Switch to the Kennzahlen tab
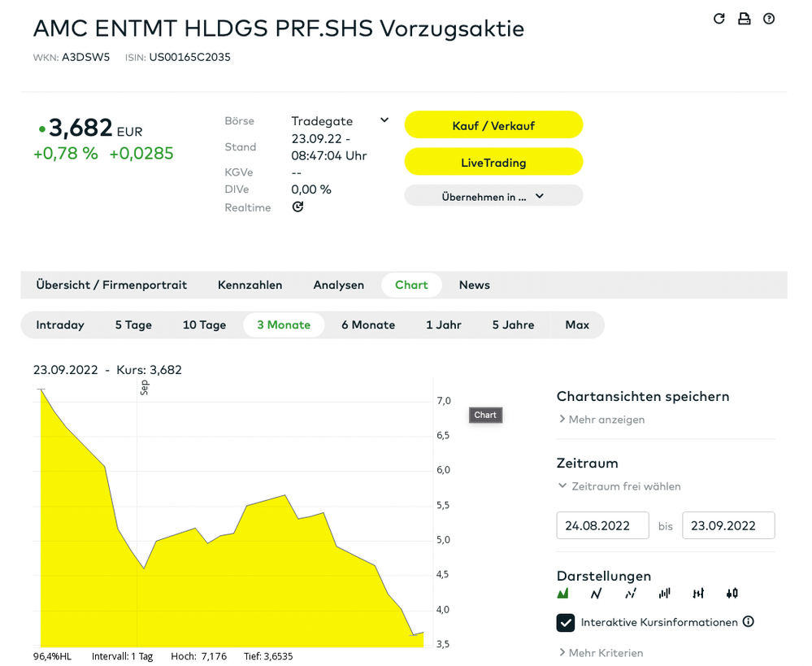The height and width of the screenshot is (666, 812). click(x=250, y=285)
